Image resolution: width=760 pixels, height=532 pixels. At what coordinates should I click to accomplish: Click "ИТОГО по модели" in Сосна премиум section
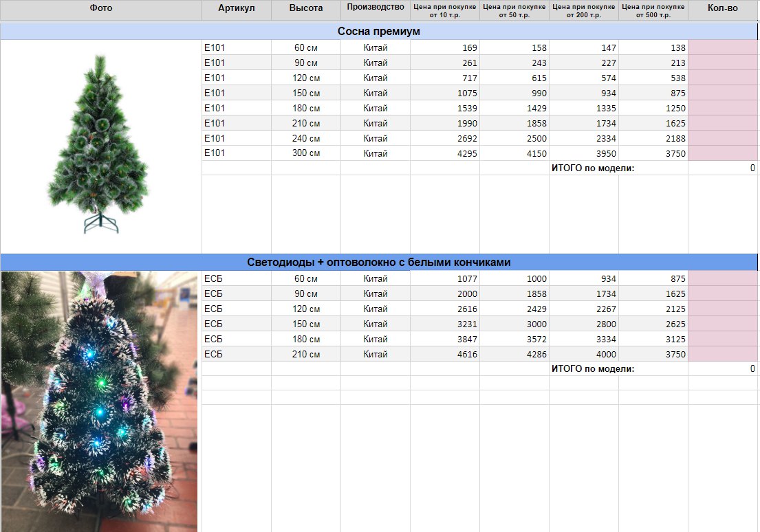pos(593,168)
